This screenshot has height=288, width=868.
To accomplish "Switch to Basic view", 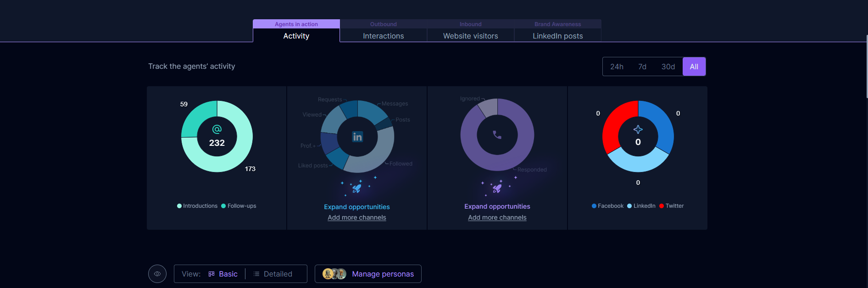I will [223, 274].
